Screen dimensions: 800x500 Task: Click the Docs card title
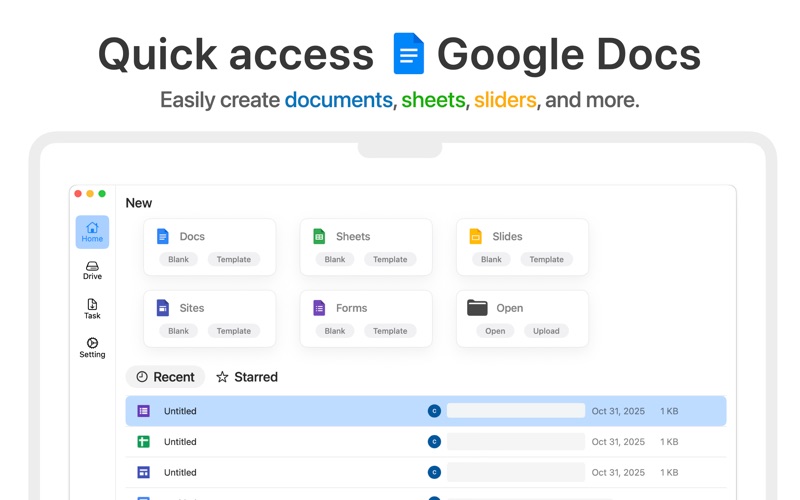192,236
